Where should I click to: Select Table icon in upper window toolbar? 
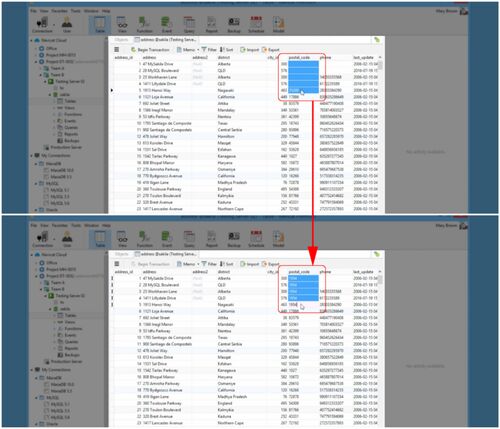[100, 25]
